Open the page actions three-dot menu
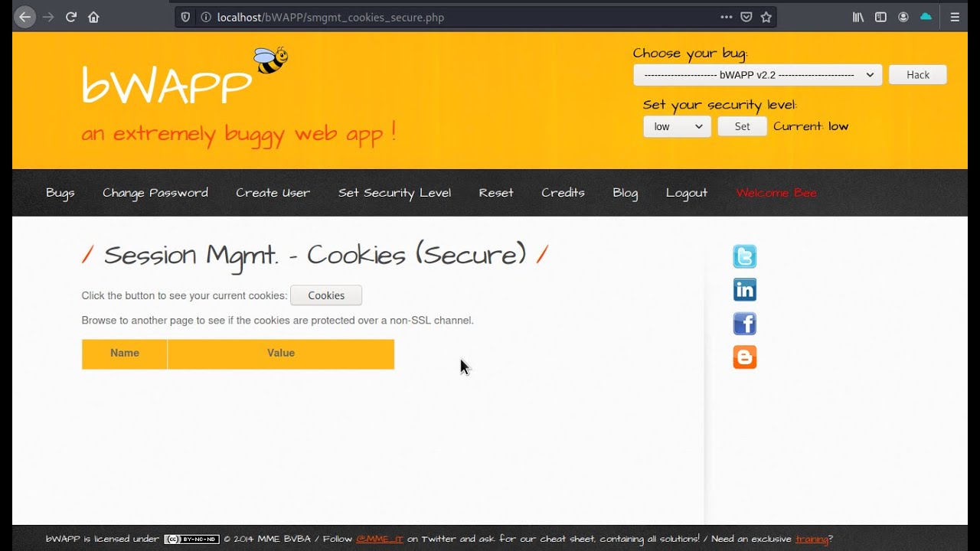 726,17
